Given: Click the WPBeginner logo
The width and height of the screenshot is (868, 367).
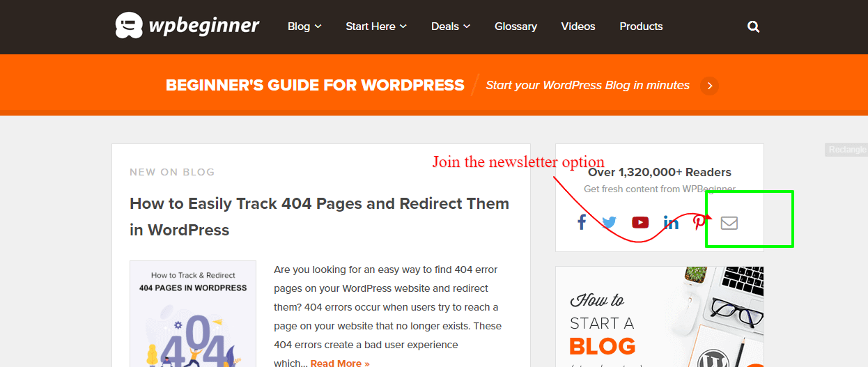Looking at the screenshot, I should [187, 26].
